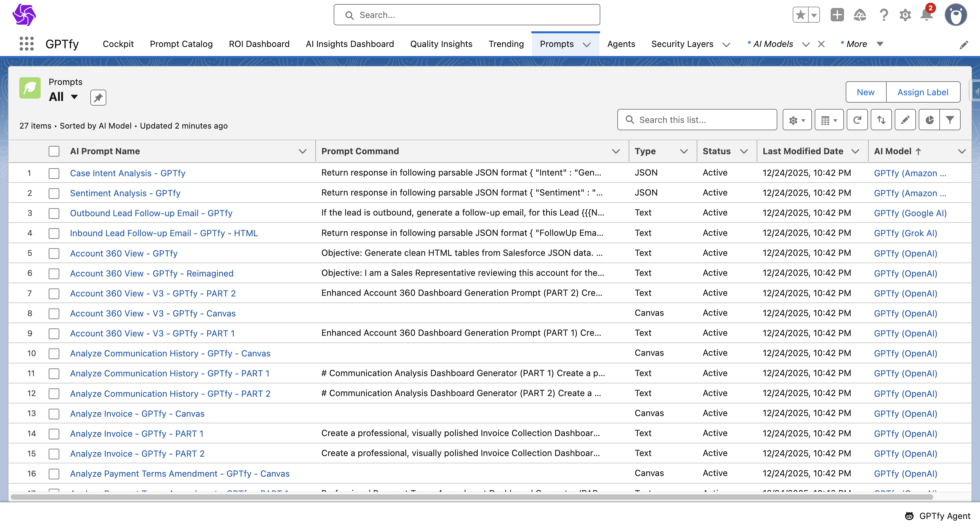Pin the All list view
Viewport: 980px width, 529px height.
click(x=98, y=97)
